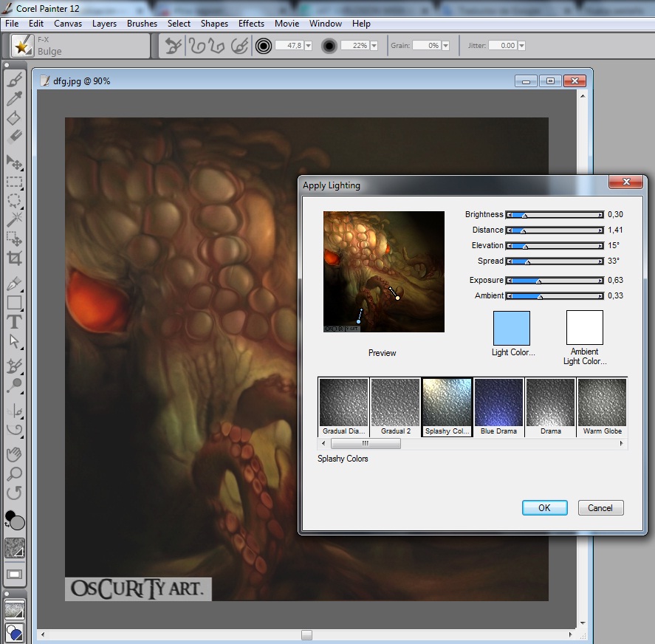The width and height of the screenshot is (655, 644).
Task: Choose the Blue Drama lighting preset
Action: pyautogui.click(x=498, y=403)
